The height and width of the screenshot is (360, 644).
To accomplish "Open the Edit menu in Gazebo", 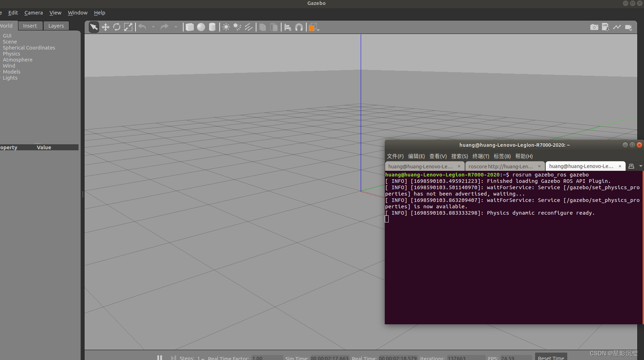I will (13, 13).
